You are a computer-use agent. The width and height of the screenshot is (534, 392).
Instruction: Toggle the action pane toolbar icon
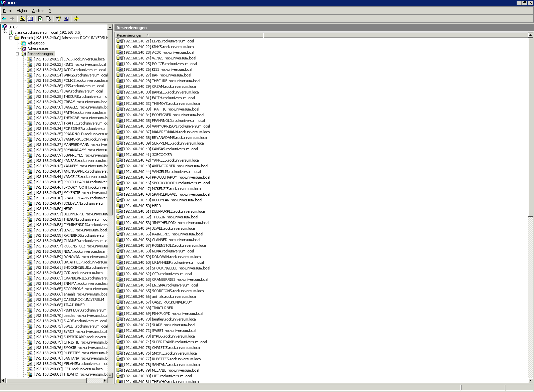(66, 19)
